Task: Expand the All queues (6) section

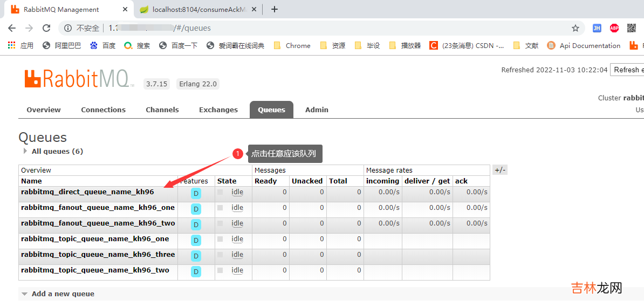Action: point(53,152)
